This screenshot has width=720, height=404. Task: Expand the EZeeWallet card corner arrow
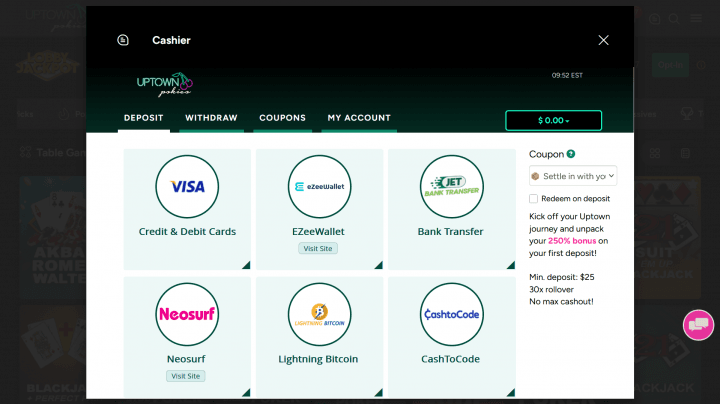[379, 265]
